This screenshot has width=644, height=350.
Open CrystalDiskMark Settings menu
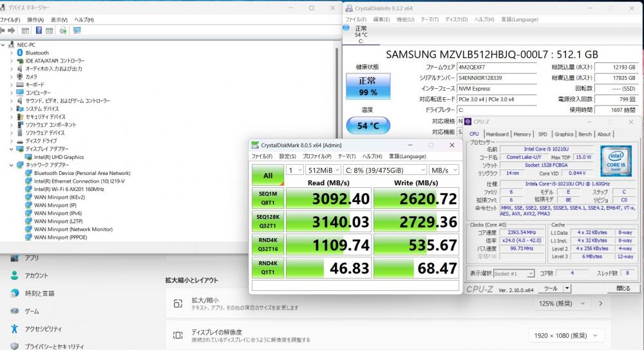click(x=287, y=156)
